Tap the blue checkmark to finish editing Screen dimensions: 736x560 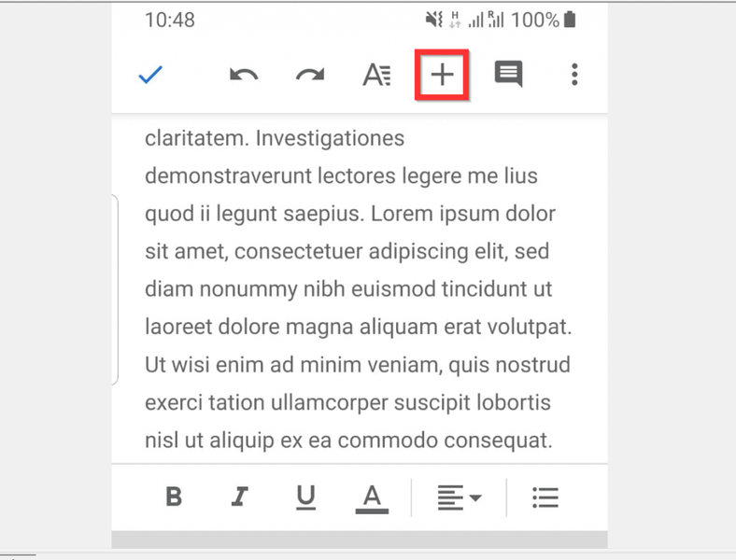click(x=150, y=75)
